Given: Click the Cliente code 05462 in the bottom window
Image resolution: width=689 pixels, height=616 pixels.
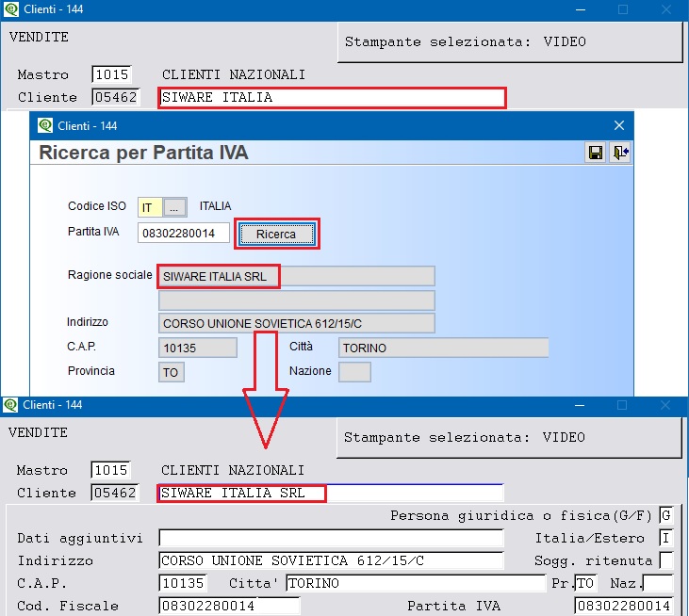Looking at the screenshot, I should click(x=115, y=493).
